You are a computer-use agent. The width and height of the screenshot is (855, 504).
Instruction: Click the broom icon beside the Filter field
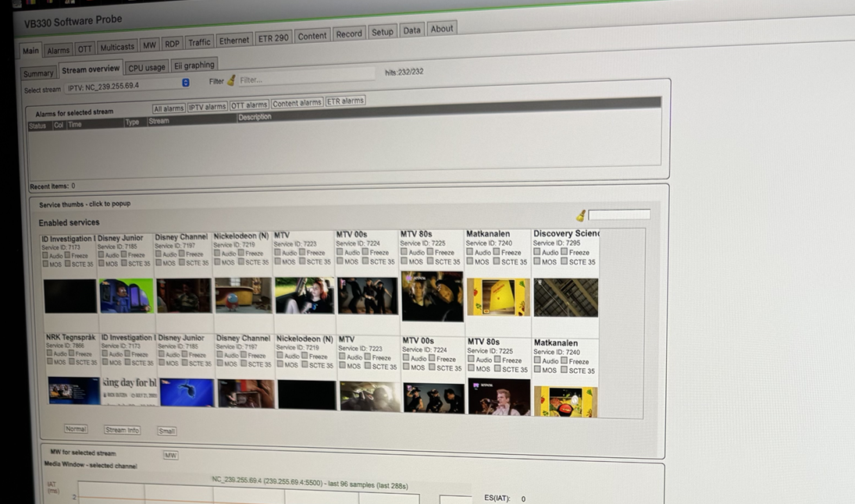(x=231, y=80)
